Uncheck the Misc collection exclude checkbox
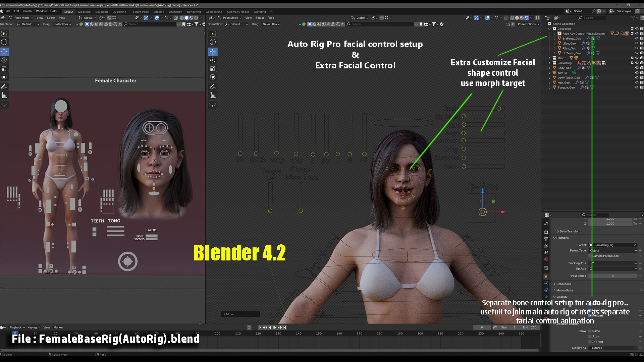The width and height of the screenshot is (644, 362). point(632,58)
